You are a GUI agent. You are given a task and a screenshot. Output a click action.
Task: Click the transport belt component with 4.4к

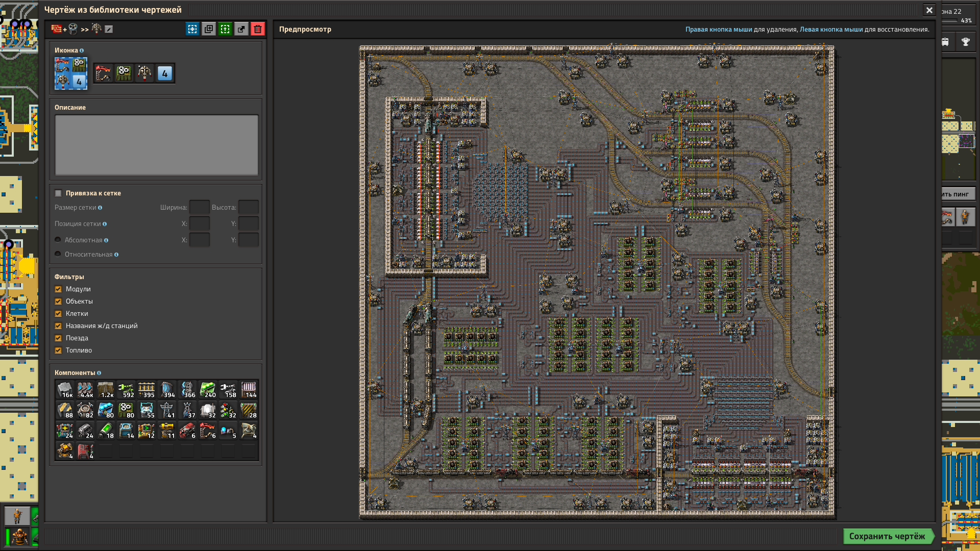(85, 390)
